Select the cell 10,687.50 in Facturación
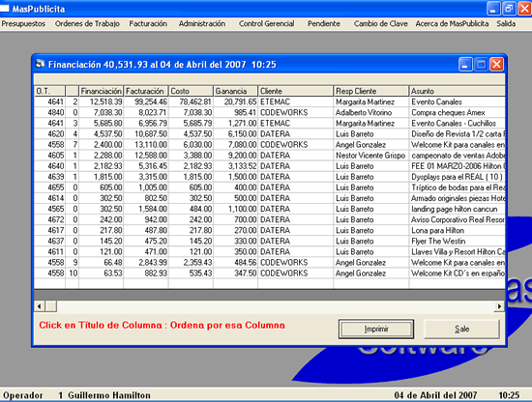The height and width of the screenshot is (402, 532). 146,134
